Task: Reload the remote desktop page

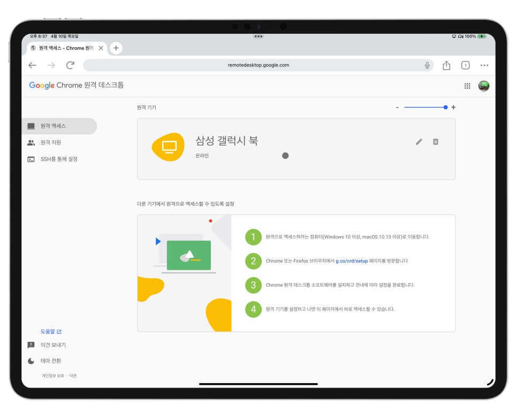Action: pyautogui.click(x=70, y=65)
